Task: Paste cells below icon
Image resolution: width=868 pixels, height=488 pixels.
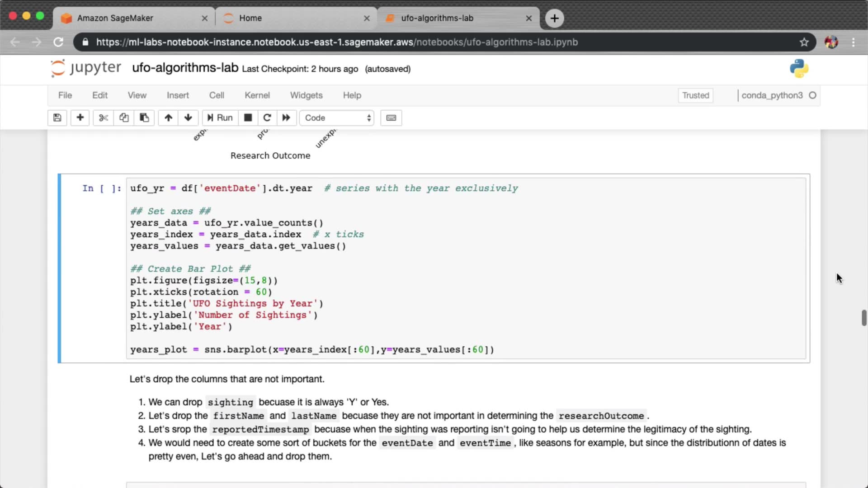Action: tap(144, 118)
